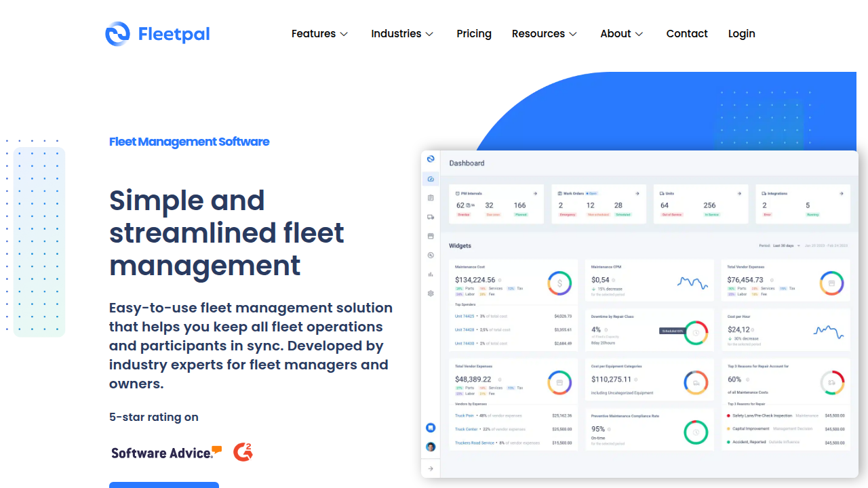This screenshot has width=868, height=488.
Task: Click the Maintenance CPM line chart
Action: (692, 282)
